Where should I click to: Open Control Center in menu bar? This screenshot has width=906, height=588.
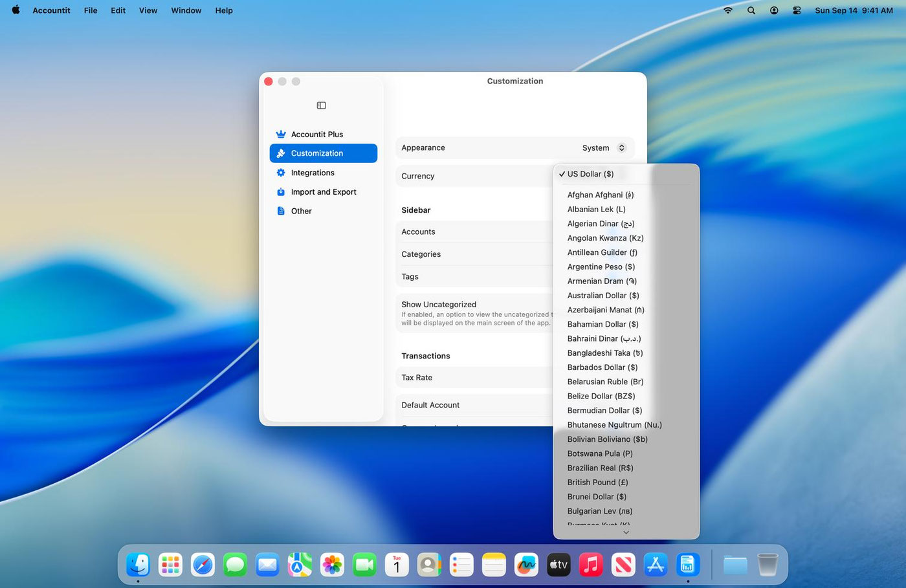797,10
